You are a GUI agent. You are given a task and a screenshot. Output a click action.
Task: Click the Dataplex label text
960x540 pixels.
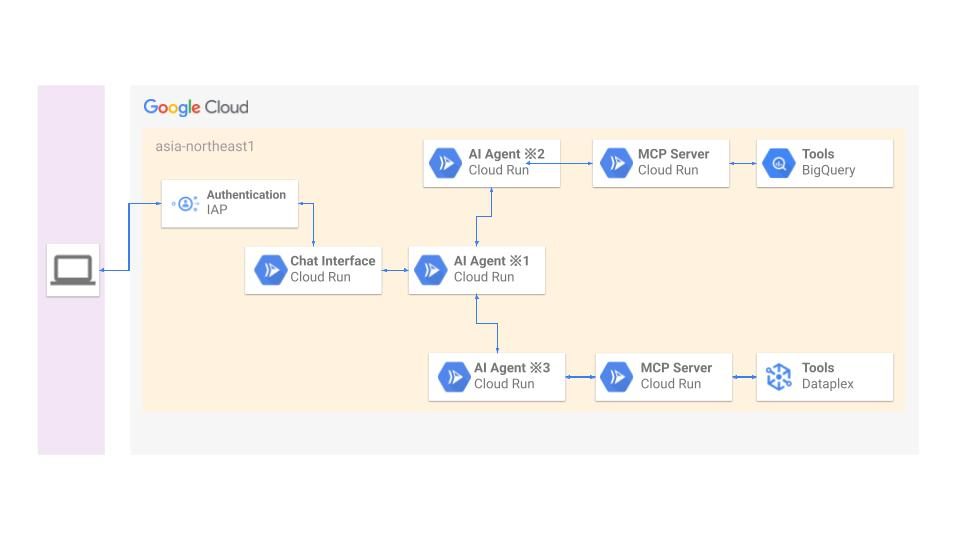(828, 384)
